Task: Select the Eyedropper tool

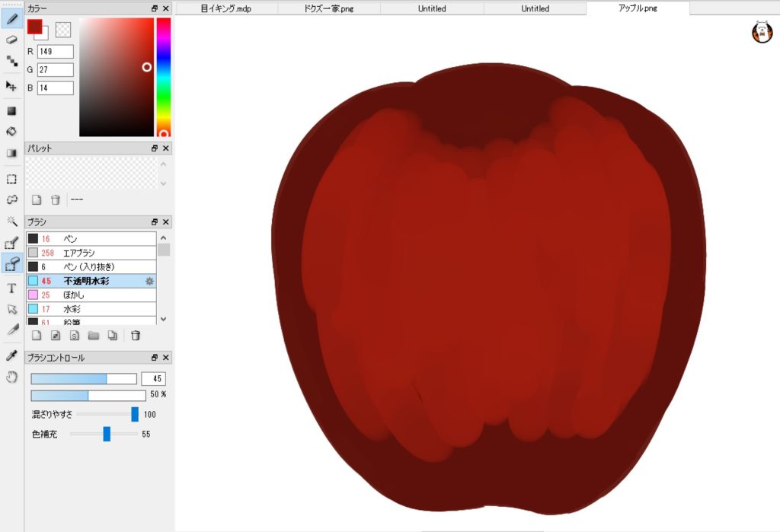Action: 11,355
